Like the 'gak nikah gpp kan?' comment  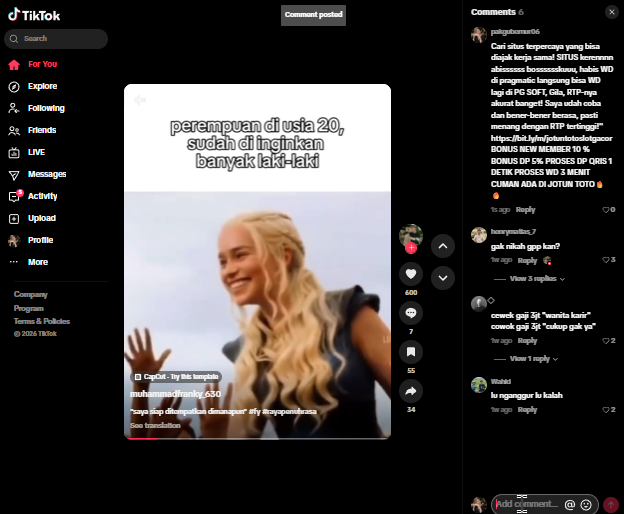(608, 260)
